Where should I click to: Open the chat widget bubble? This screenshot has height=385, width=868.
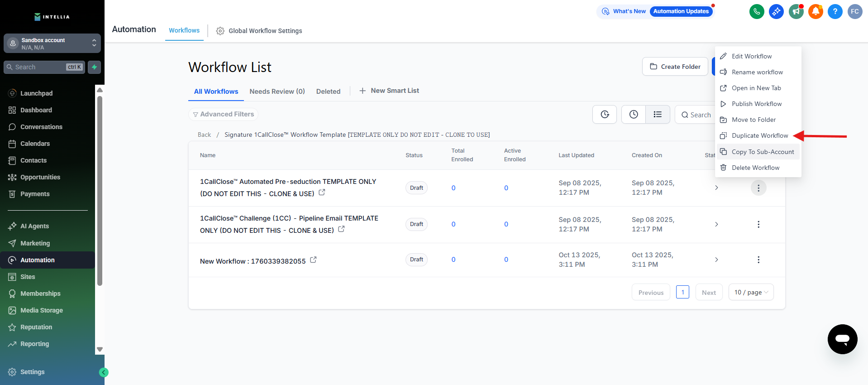click(x=842, y=339)
